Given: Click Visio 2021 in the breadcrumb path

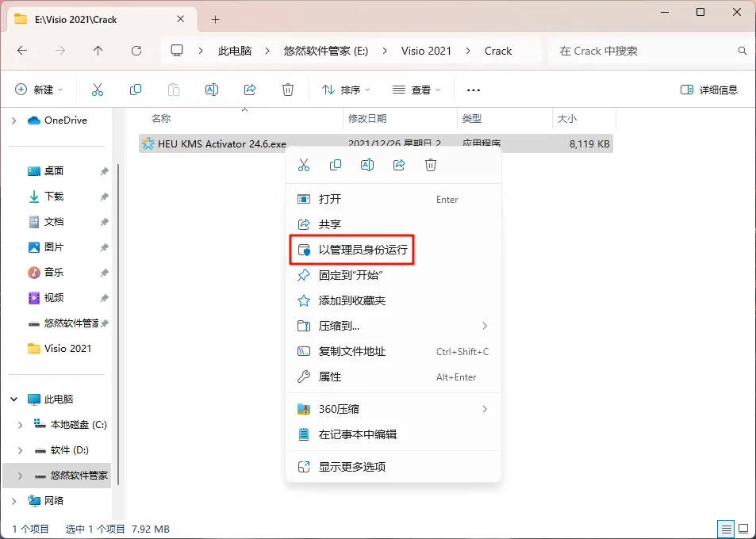Looking at the screenshot, I should (426, 51).
